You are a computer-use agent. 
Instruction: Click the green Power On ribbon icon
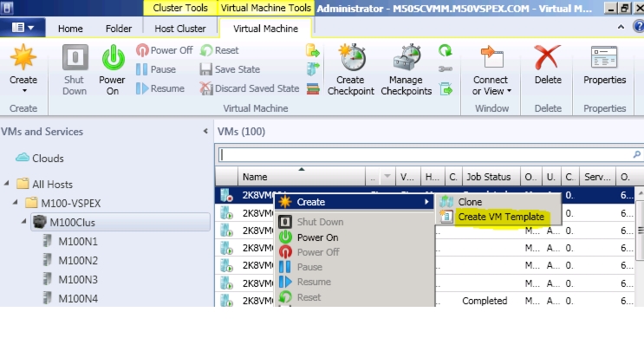[x=113, y=57]
